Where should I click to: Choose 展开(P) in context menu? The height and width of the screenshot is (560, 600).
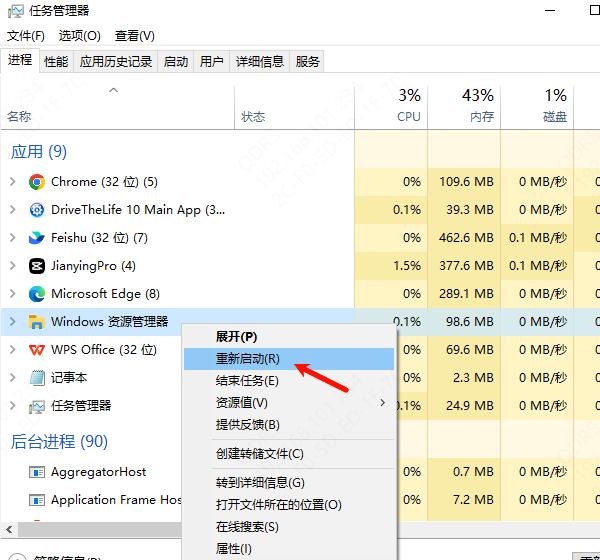289,337
